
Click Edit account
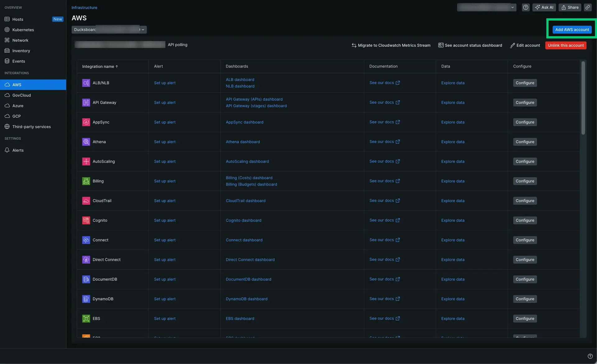(x=525, y=45)
